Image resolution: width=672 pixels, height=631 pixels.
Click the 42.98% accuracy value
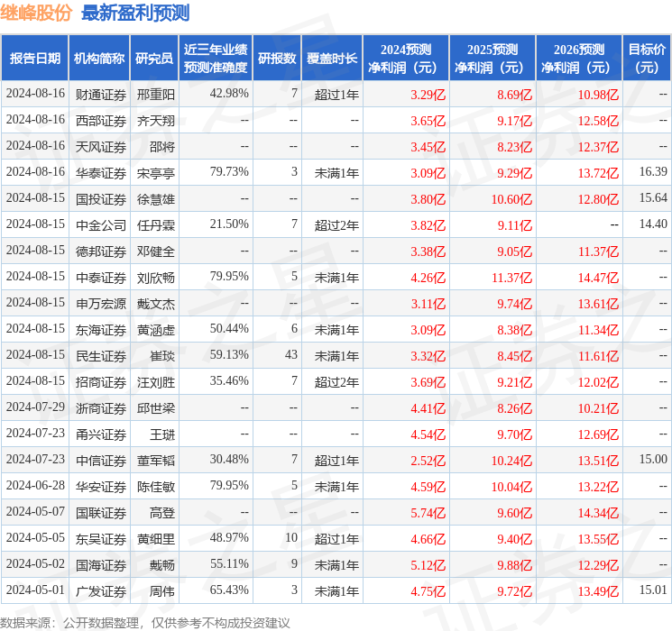(x=229, y=93)
